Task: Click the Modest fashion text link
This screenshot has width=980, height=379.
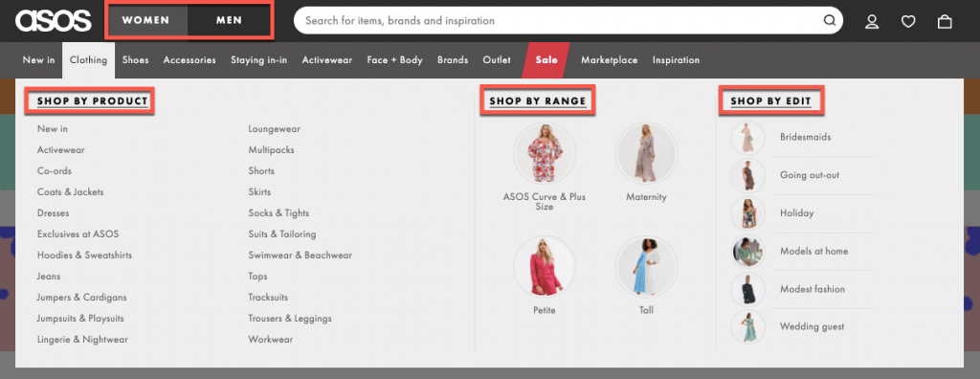Action: 813,289
